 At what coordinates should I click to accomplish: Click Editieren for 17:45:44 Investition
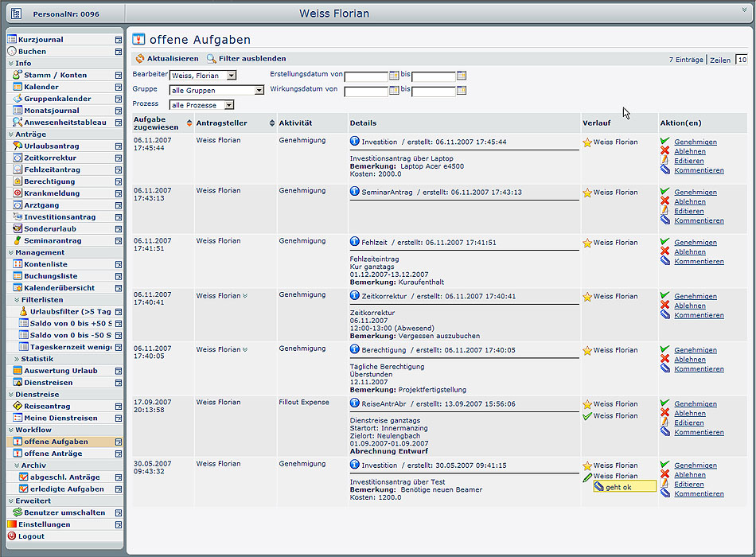pos(688,161)
